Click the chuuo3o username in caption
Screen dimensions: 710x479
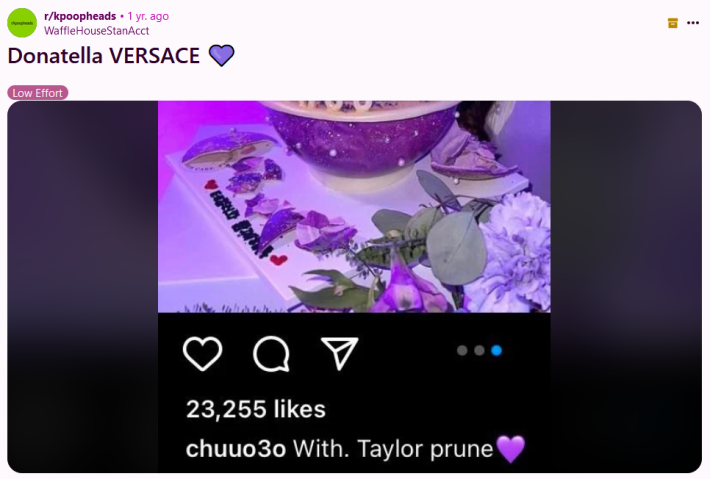coord(236,449)
